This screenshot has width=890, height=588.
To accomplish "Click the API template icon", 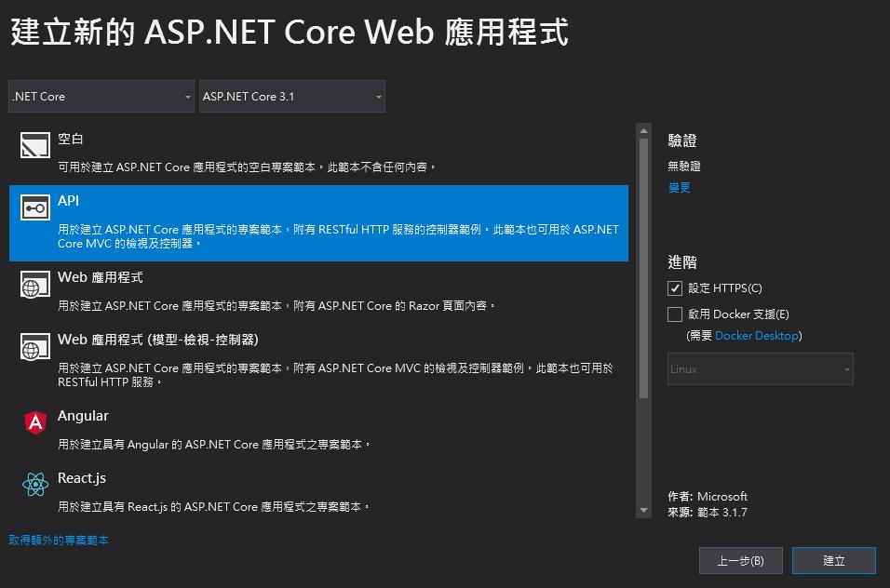I will click(35, 207).
